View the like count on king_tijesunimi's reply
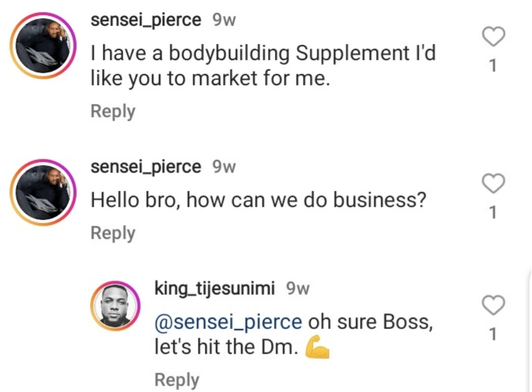 493,335
